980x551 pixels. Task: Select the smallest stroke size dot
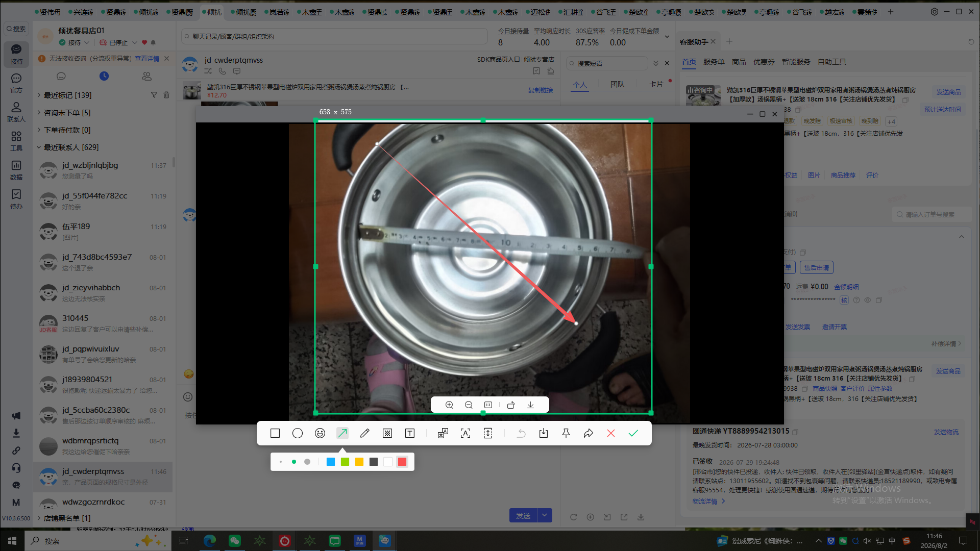(280, 462)
